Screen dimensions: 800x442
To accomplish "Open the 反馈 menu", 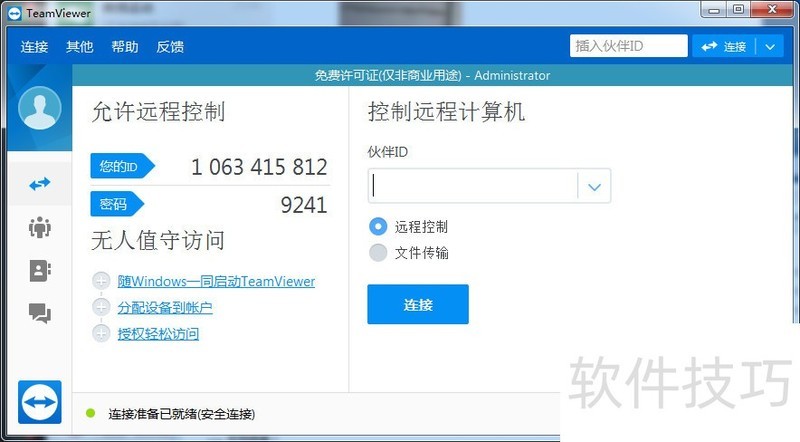I will tap(170, 47).
